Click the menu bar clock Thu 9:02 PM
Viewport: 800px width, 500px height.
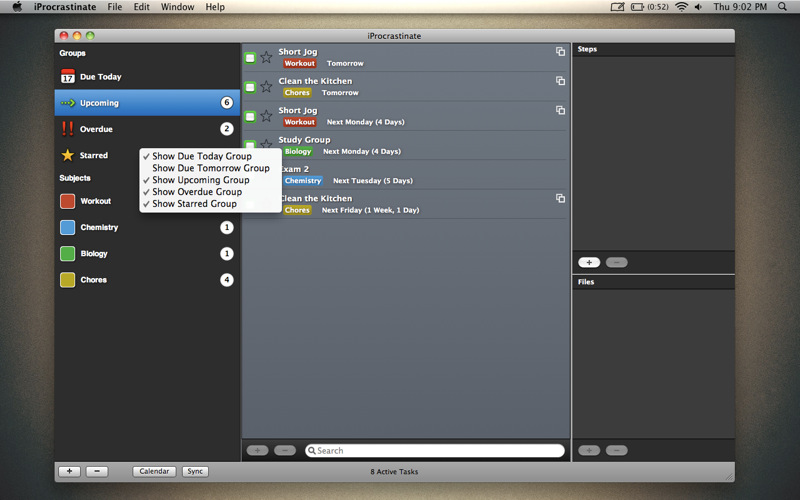740,7
